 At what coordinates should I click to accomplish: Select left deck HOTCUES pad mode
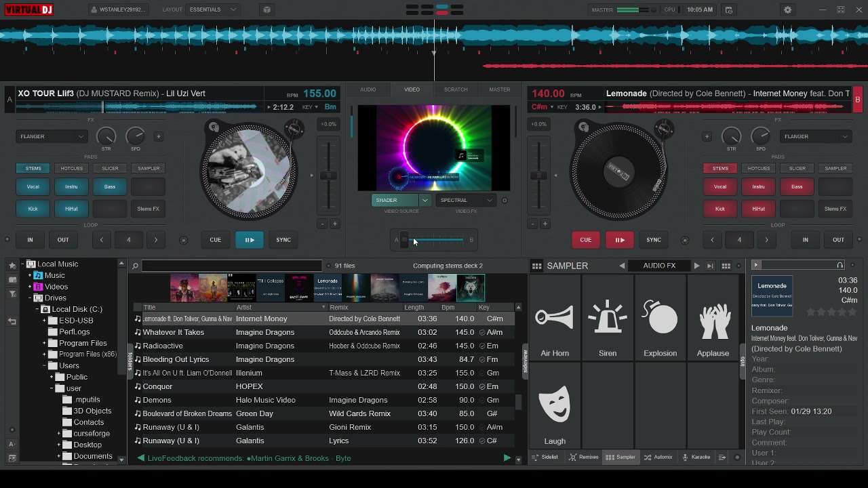click(71, 168)
